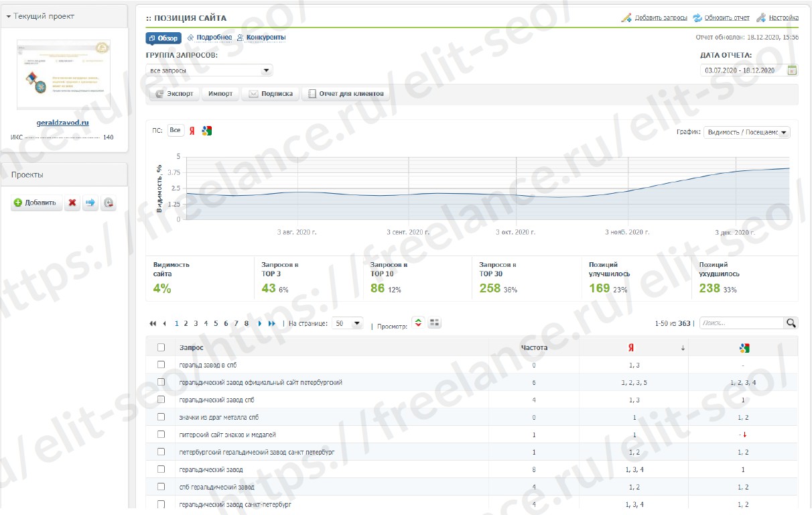Click the search magnifier icon
Screen dimensions: 812x515
point(791,323)
